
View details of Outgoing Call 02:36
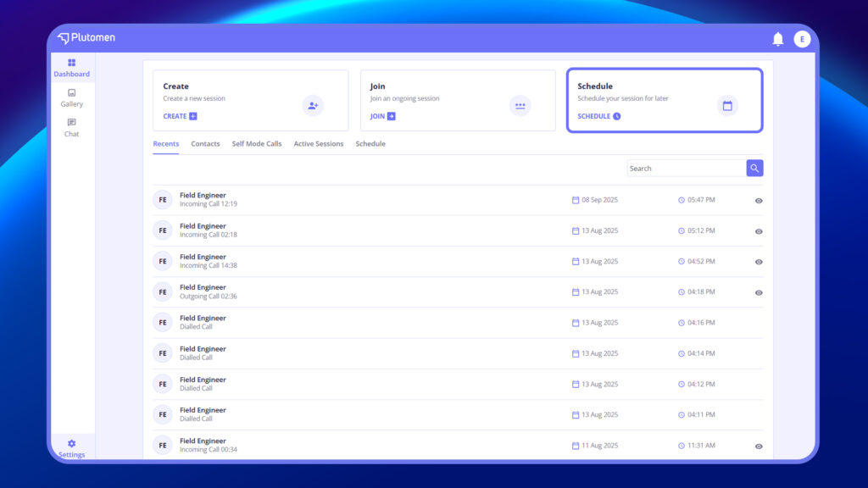[x=759, y=292]
